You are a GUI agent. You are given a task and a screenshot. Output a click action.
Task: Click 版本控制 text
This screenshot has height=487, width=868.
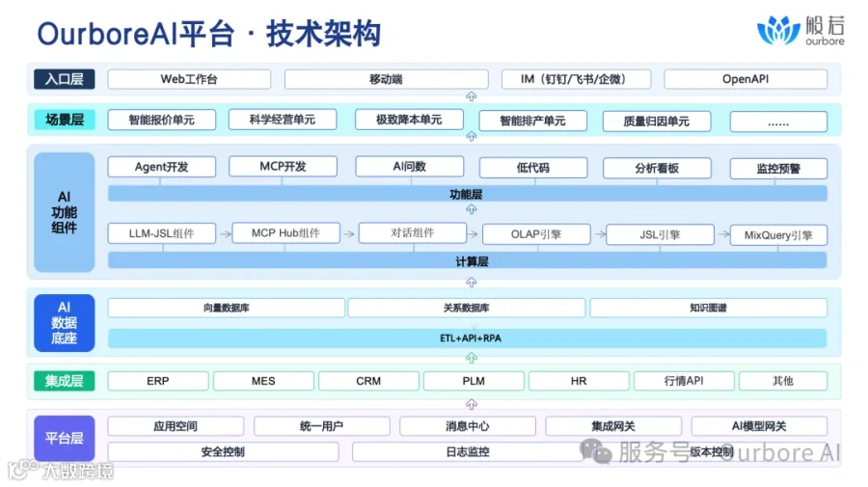[x=712, y=451]
